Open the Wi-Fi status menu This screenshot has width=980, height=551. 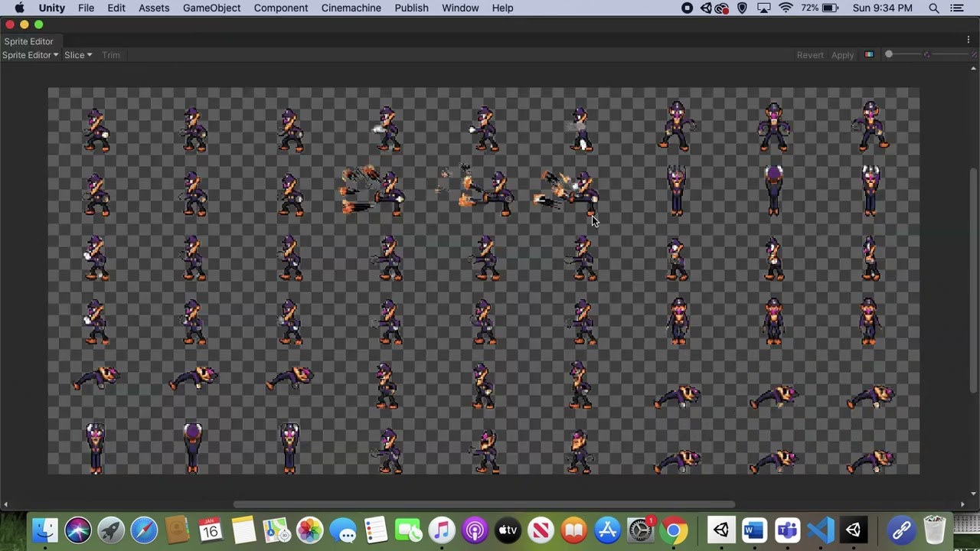(786, 8)
